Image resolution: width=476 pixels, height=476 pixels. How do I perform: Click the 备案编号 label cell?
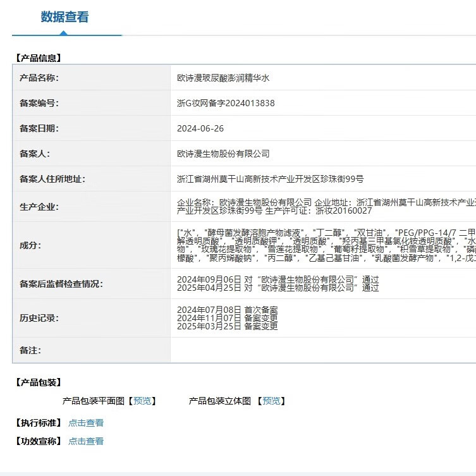click(92, 103)
